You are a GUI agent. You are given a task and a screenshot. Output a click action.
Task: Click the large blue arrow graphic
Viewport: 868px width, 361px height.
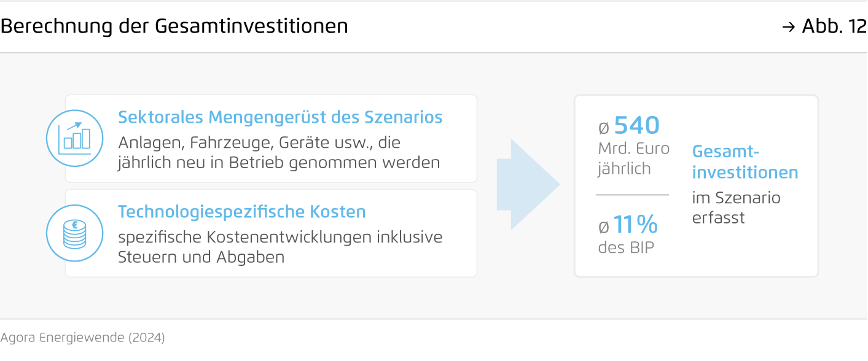pos(528,185)
